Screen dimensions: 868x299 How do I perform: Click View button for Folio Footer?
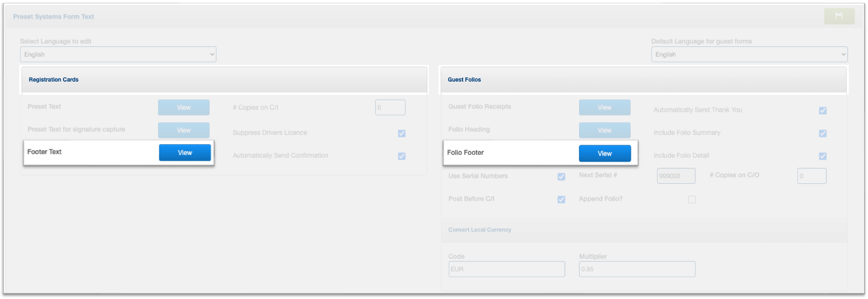coord(604,154)
